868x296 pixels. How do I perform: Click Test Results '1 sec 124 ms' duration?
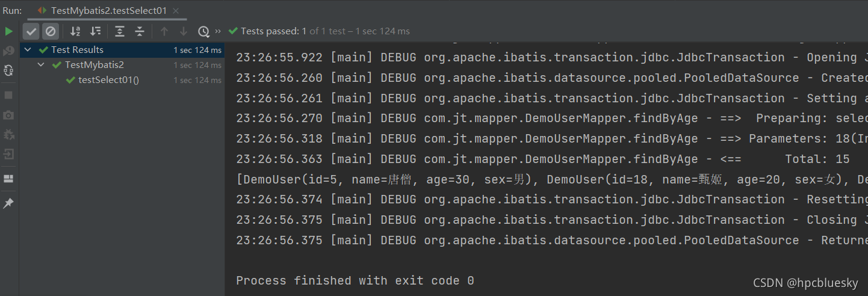click(x=197, y=50)
